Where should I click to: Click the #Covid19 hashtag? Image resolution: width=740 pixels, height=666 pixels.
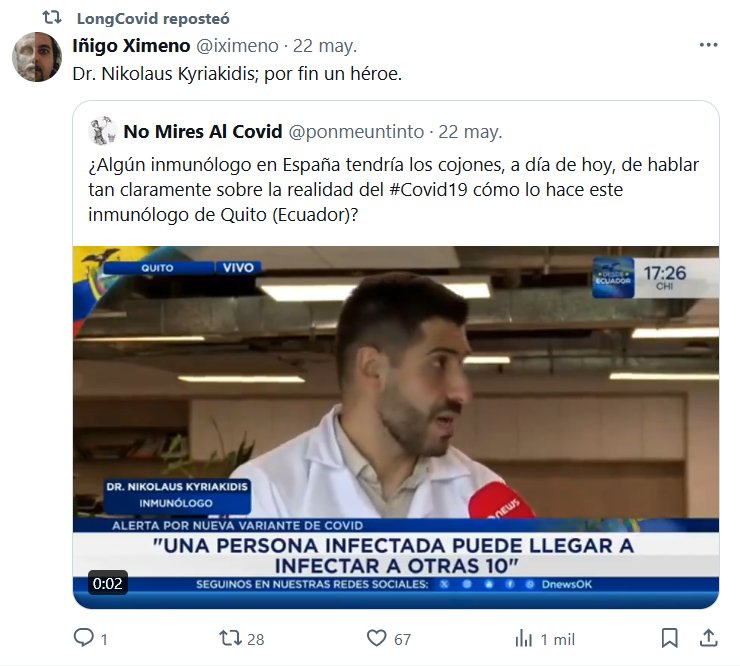429,190
